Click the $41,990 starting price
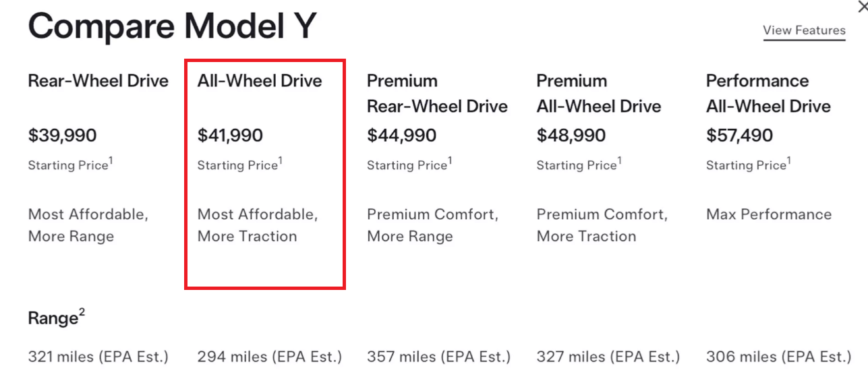The image size is (868, 383). pos(230,136)
